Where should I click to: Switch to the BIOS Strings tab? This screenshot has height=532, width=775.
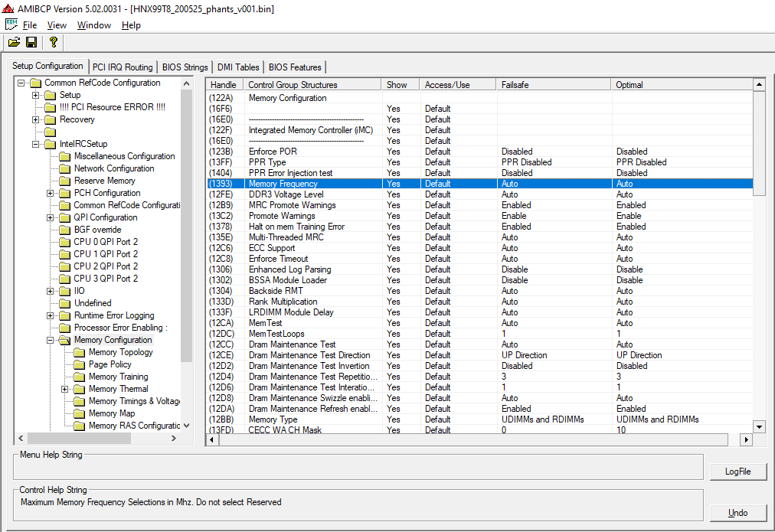pos(185,67)
